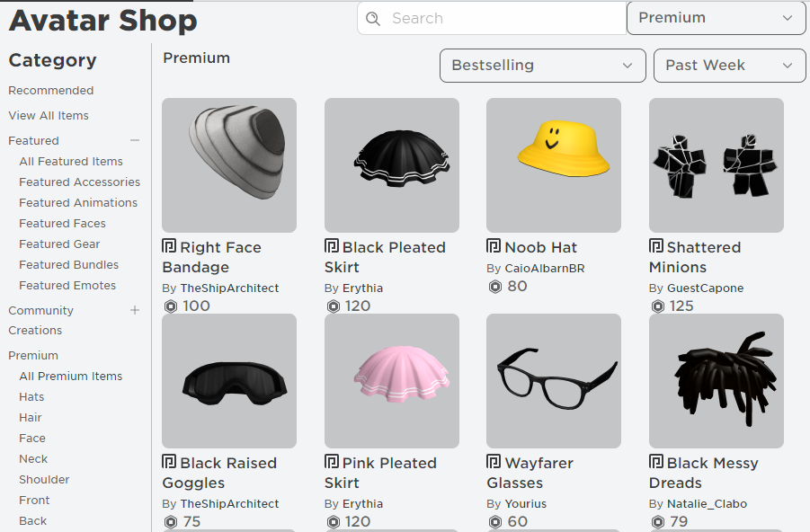810x532 pixels.
Task: Open Premium Front subcategory
Action: (34, 501)
